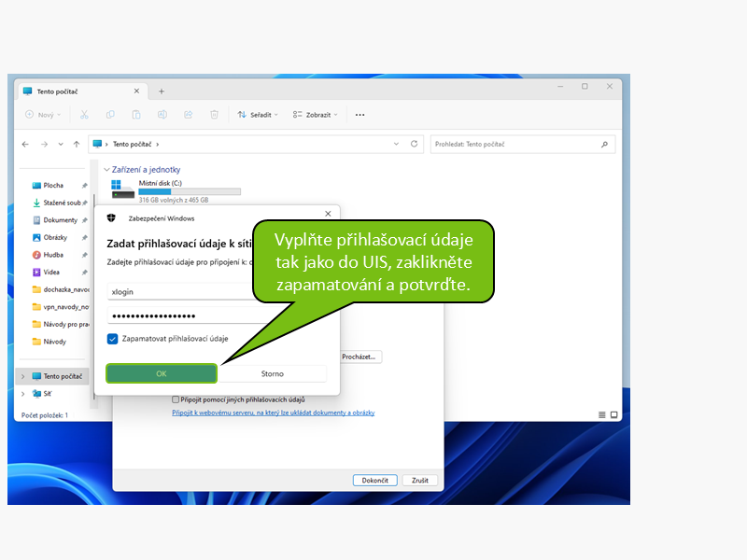Open a new tab with plus button

pyautogui.click(x=161, y=91)
